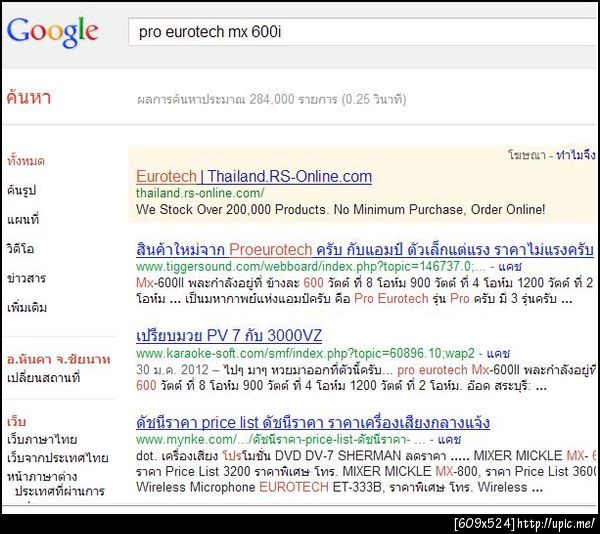
Task: Click เปลี่ยนสถานที่ change location link
Action: coord(44,378)
